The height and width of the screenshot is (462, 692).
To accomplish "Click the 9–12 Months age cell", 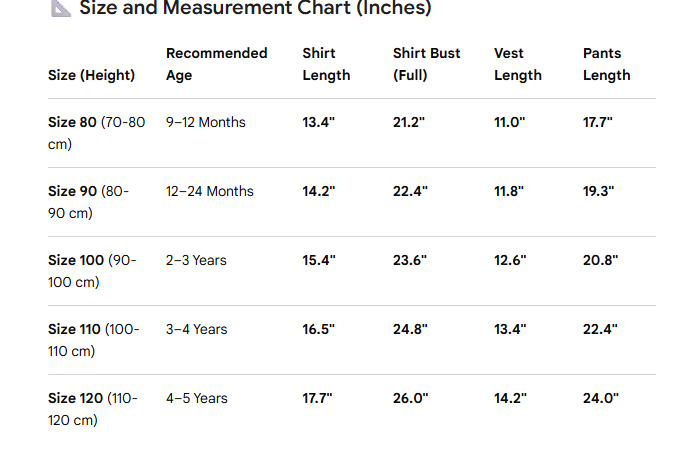I will coord(206,122).
